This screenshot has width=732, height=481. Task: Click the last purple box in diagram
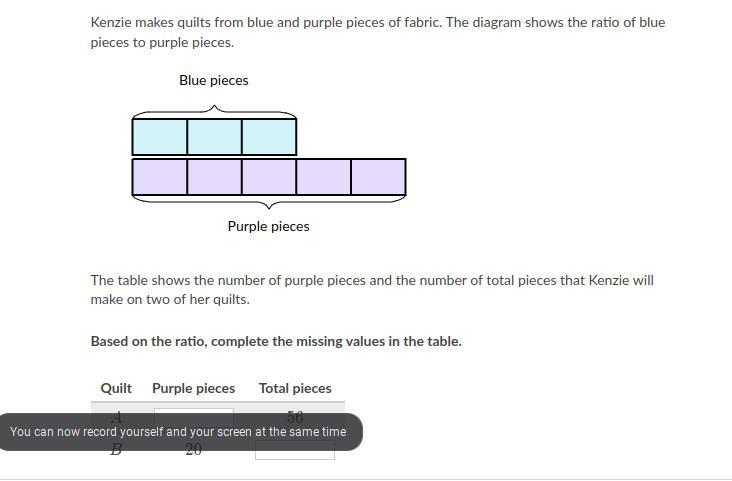378,177
